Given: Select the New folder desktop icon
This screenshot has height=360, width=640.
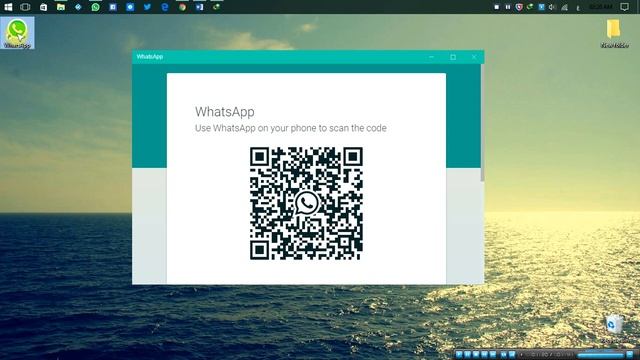Looking at the screenshot, I should [614, 33].
